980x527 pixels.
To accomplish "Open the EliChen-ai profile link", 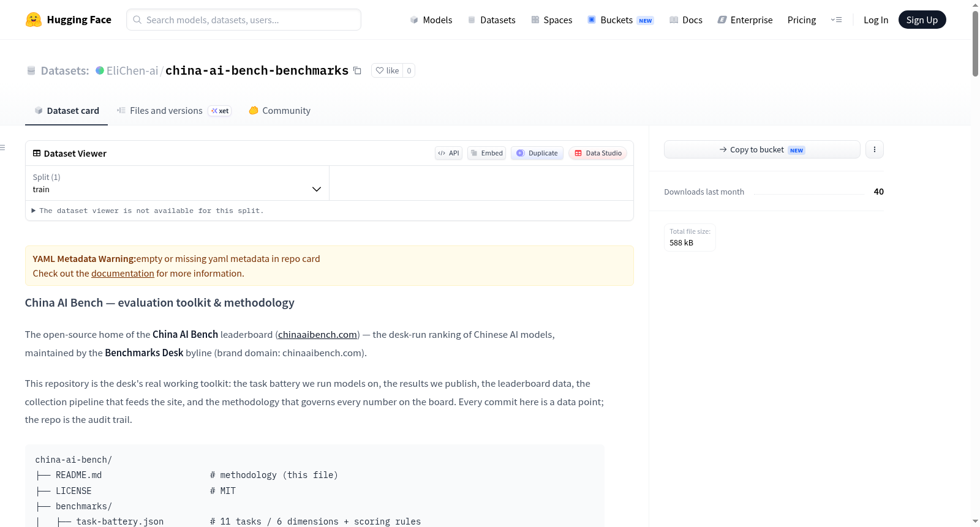I will click(132, 70).
